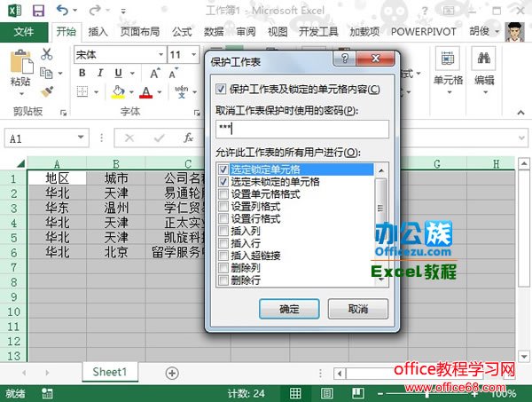The height and width of the screenshot is (402, 532).
Task: Open the font size 11 dropdown
Action: click(193, 54)
